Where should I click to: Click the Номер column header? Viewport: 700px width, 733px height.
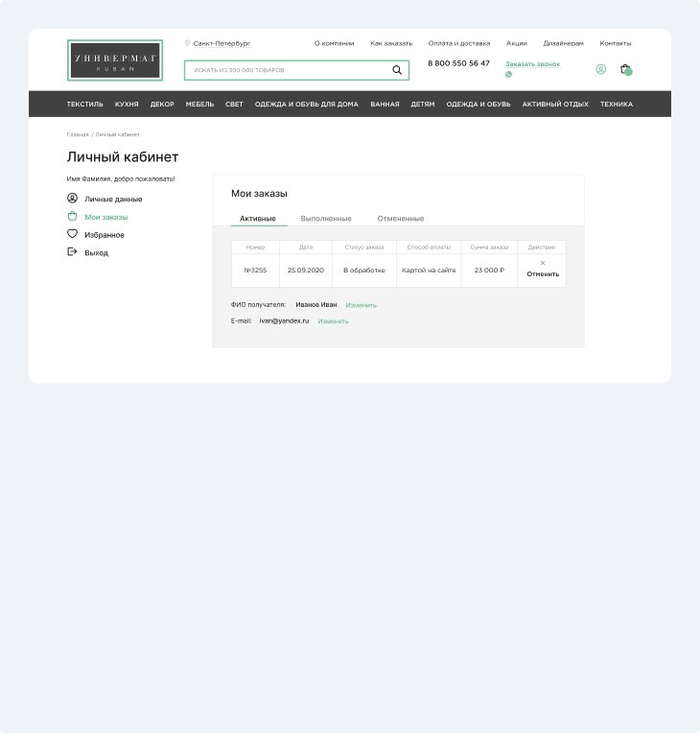(255, 248)
